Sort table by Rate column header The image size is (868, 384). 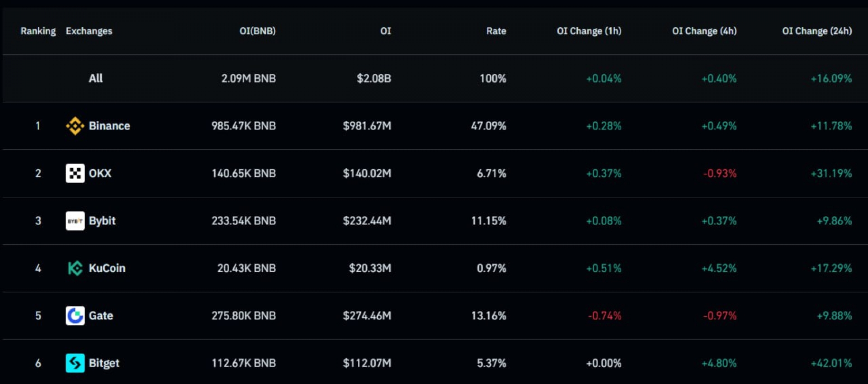[x=496, y=31]
